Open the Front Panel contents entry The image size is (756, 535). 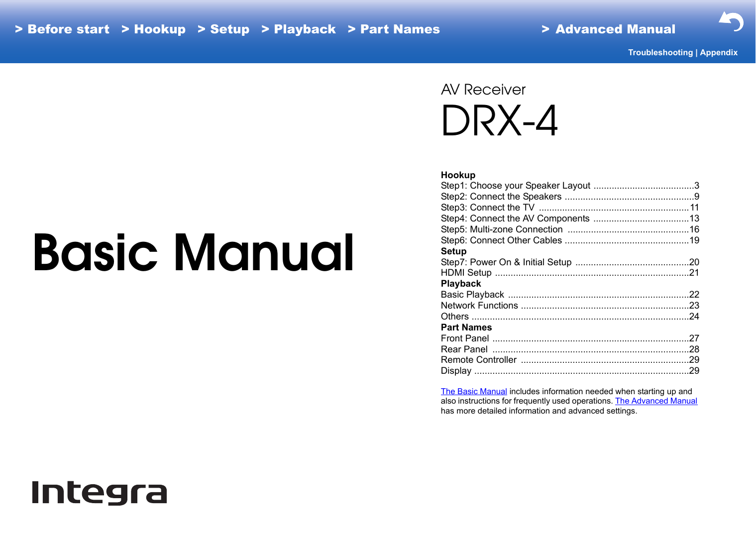point(570,338)
